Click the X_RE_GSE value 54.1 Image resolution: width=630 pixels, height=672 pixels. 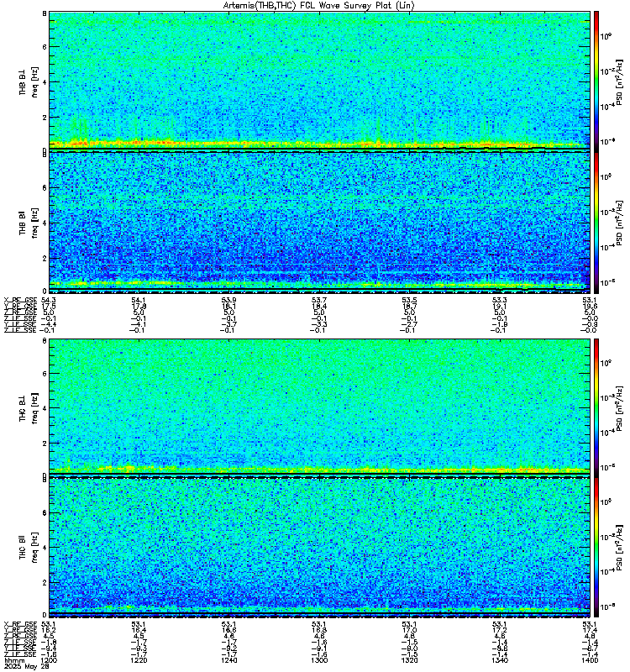coord(139,300)
